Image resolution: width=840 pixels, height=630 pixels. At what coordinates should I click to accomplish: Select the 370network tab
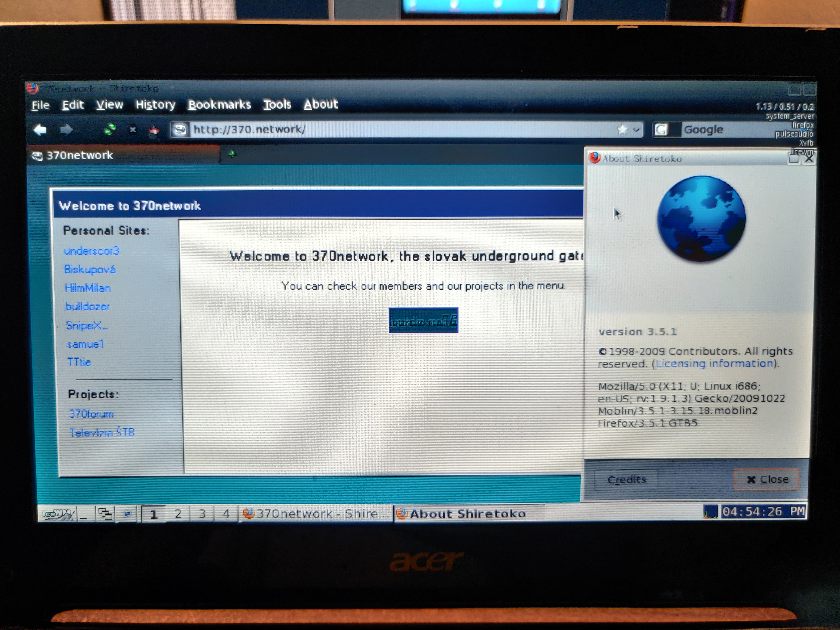(124, 155)
